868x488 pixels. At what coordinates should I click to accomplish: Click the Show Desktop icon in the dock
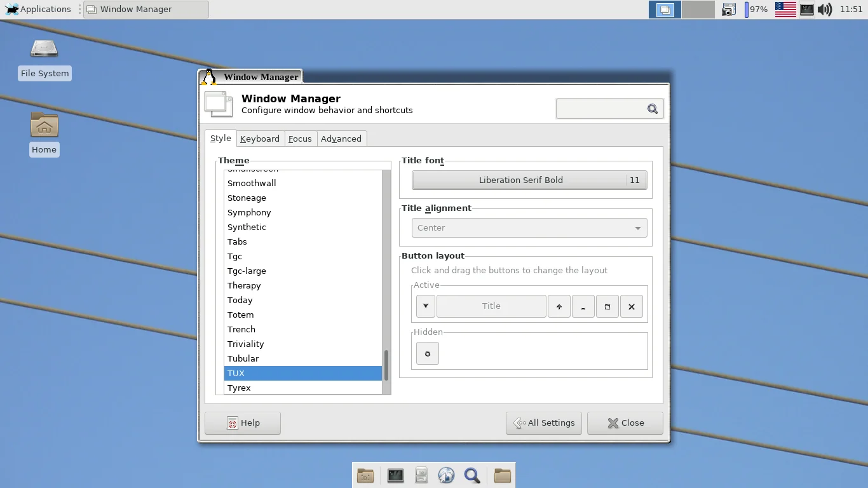365,475
